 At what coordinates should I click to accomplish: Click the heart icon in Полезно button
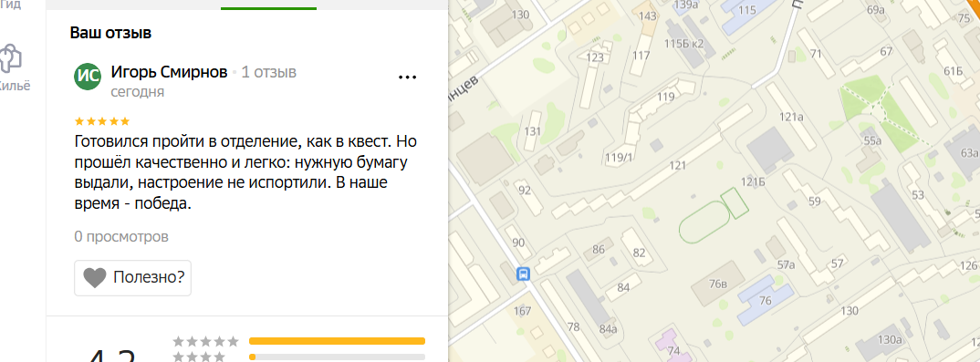pos(95,278)
